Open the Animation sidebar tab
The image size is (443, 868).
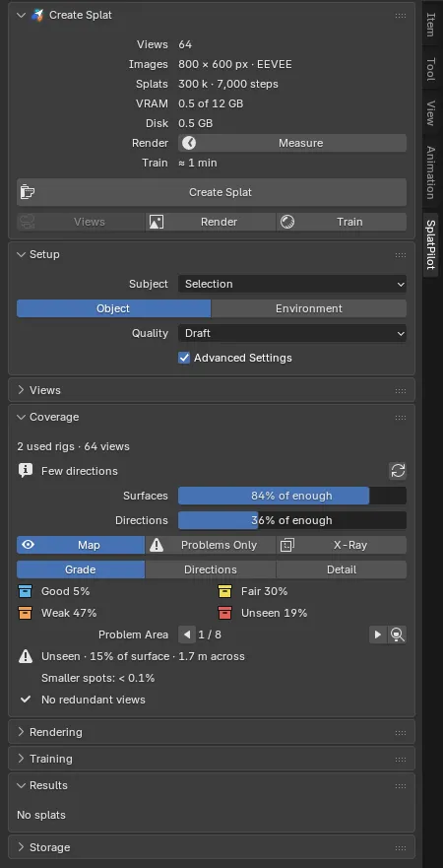(431, 172)
